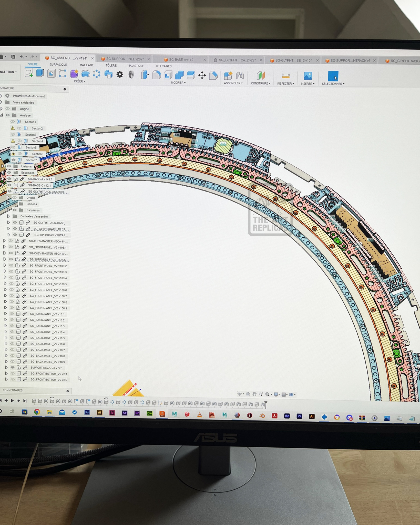This screenshot has height=525, width=420.
Task: Switch to the TÔLERIE tab
Action: click(x=111, y=66)
